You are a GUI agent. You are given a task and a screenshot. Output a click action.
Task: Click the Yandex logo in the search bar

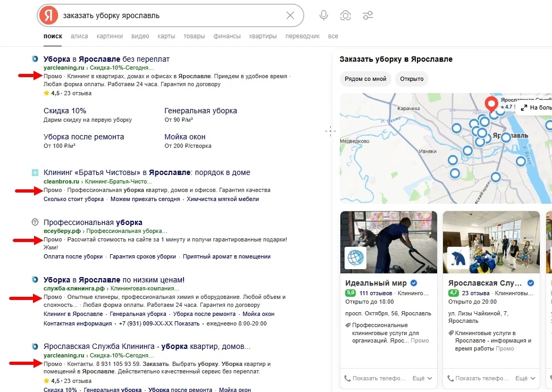coord(48,15)
